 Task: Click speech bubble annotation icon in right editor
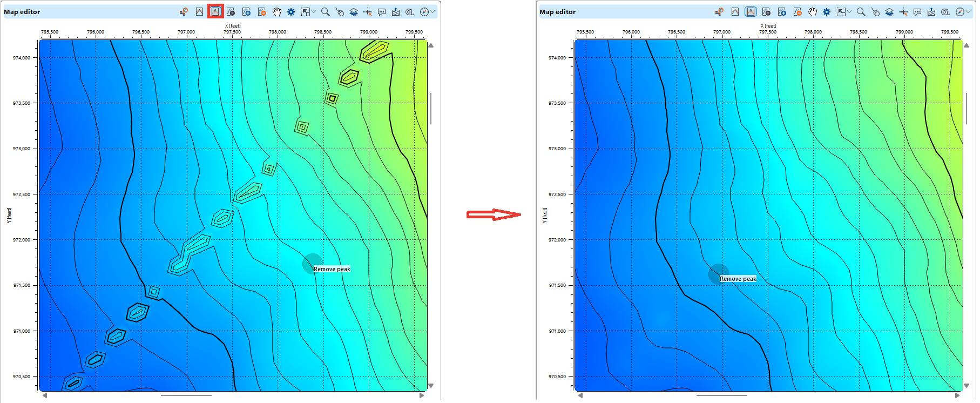coord(917,12)
